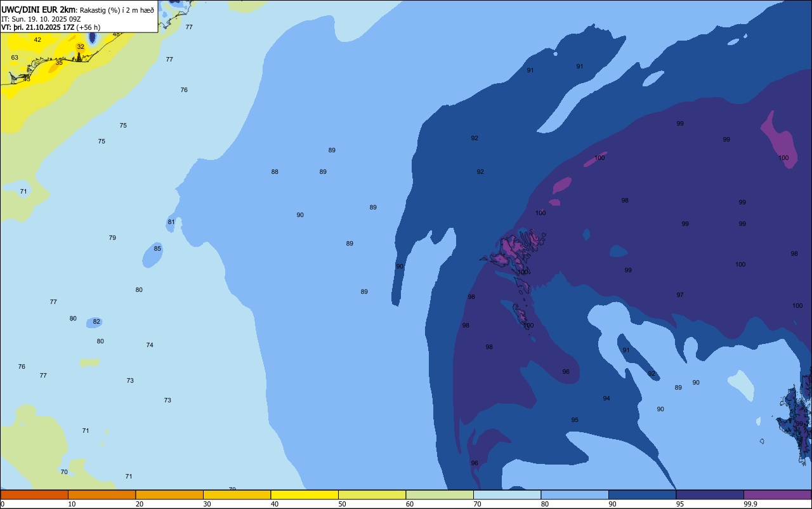This screenshot has height=509, width=812.
Task: Click the humidity value 42 over Iceland
Action: (37, 40)
